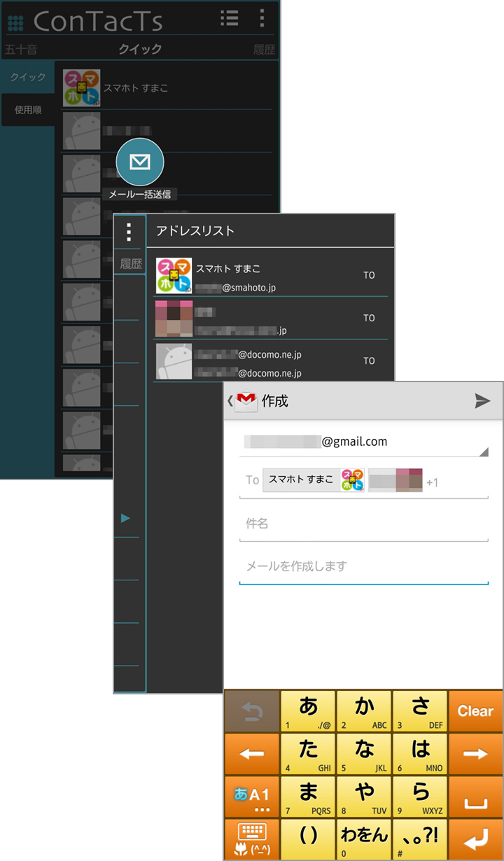Tap the bulk mail send envelope icon
The image size is (504, 861).
point(140,162)
